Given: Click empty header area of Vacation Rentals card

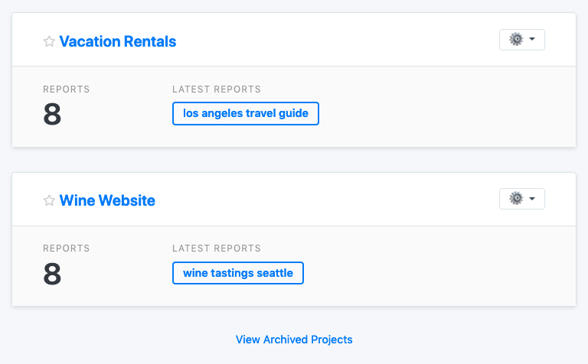Looking at the screenshot, I should point(337,40).
